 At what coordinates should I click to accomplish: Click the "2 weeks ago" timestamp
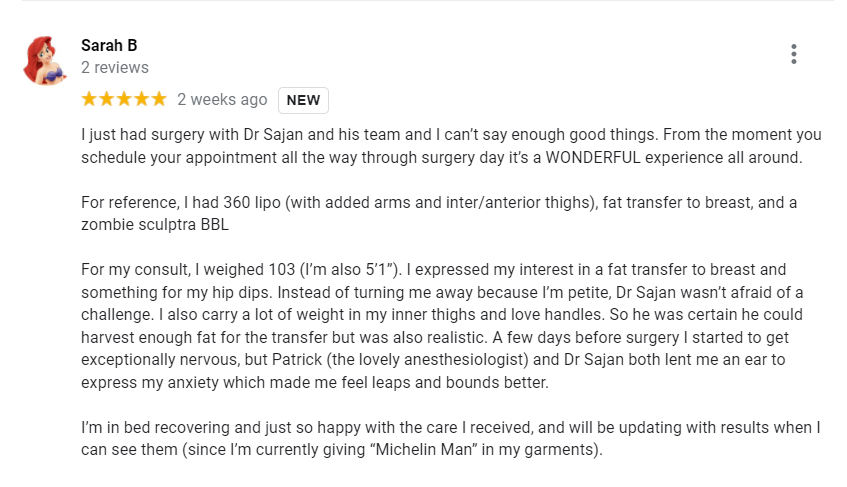222,99
